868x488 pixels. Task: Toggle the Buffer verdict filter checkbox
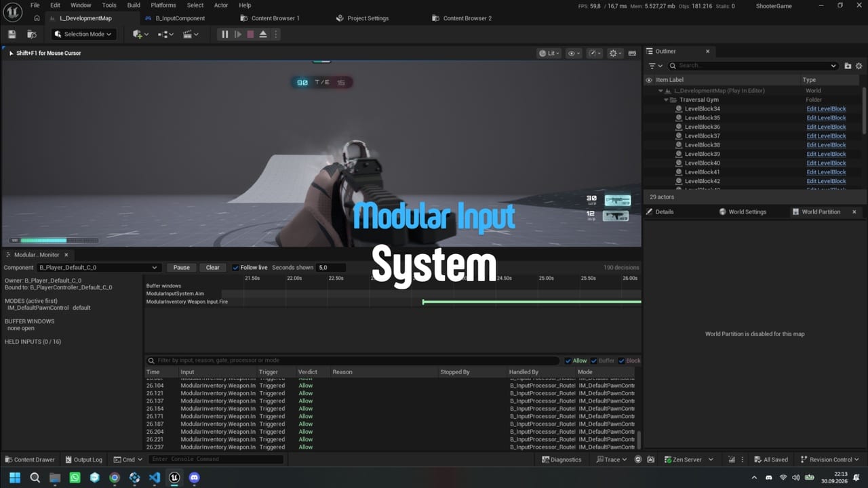tap(594, 361)
